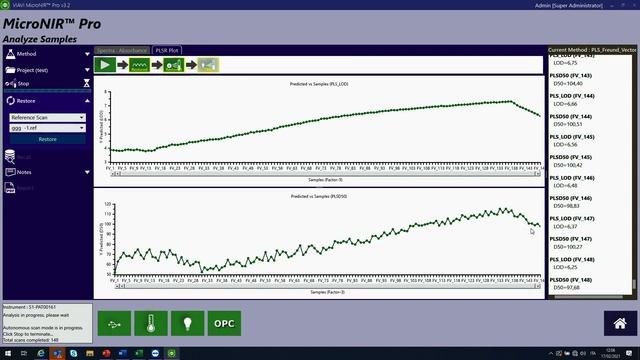The height and width of the screenshot is (360, 640).
Task: Select PLS_LOD (FV_144) result entry
Action: pos(572,96)
